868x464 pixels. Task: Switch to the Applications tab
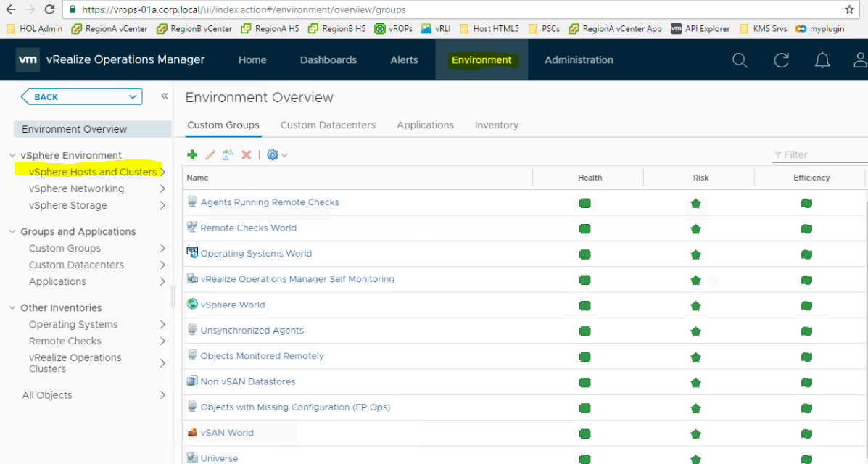tap(425, 125)
